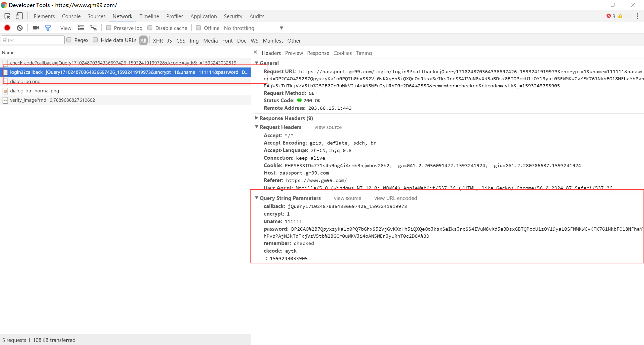Switch to the large request rows view icon
644x345 pixels.
81,28
